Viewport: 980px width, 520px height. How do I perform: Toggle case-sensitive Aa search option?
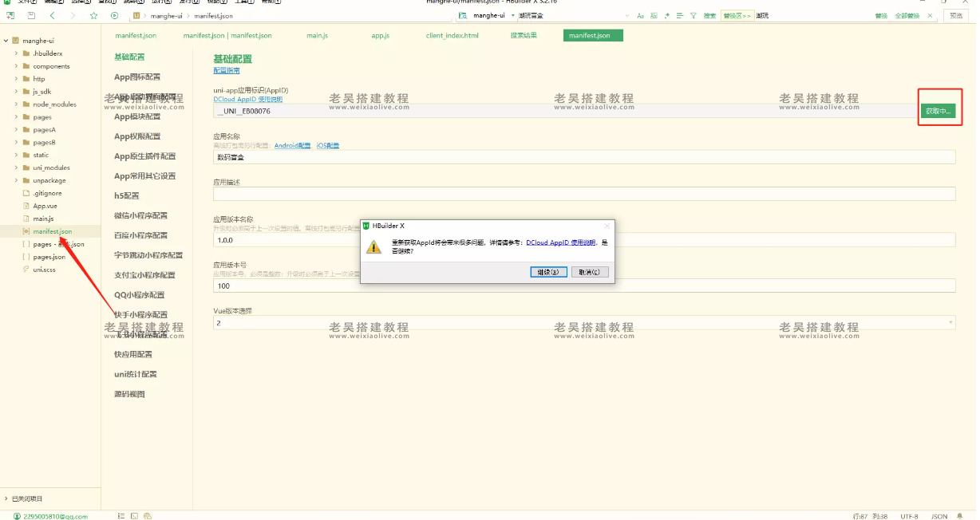(x=640, y=16)
